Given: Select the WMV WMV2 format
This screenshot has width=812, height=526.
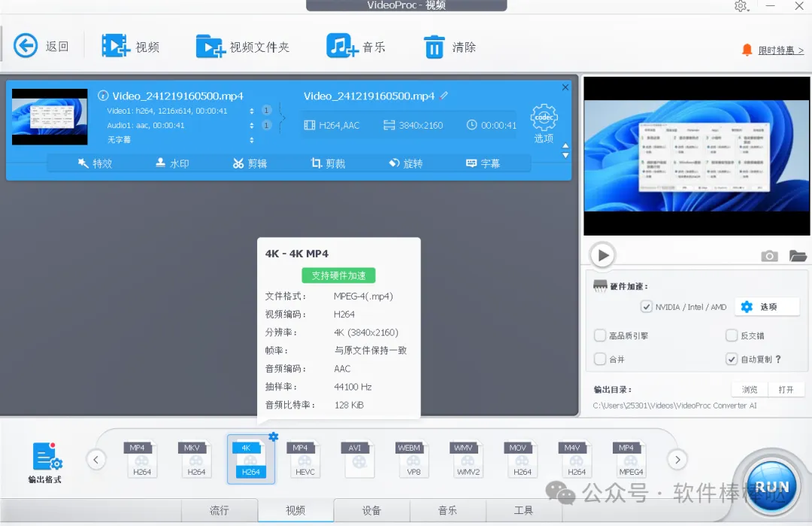Looking at the screenshot, I should pyautogui.click(x=468, y=459).
